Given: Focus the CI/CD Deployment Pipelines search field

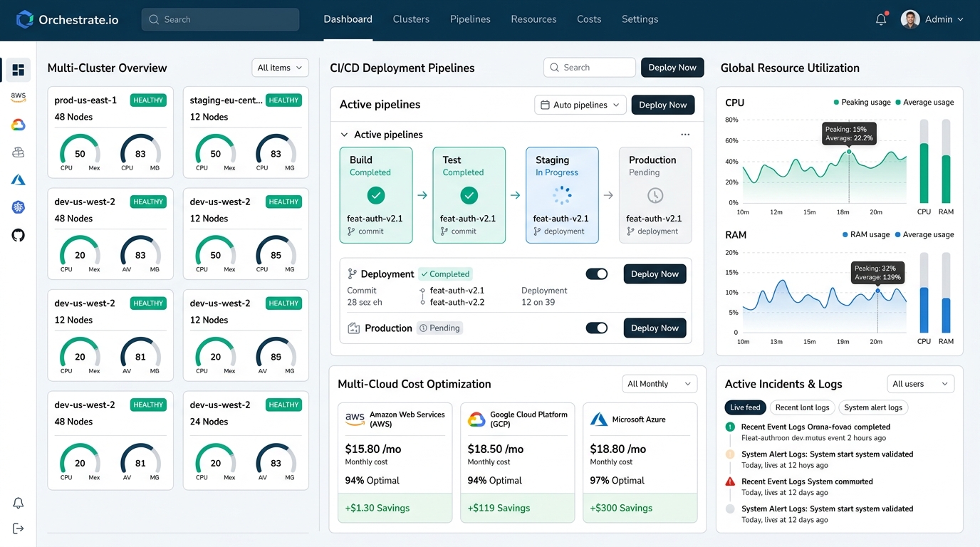Looking at the screenshot, I should point(590,68).
